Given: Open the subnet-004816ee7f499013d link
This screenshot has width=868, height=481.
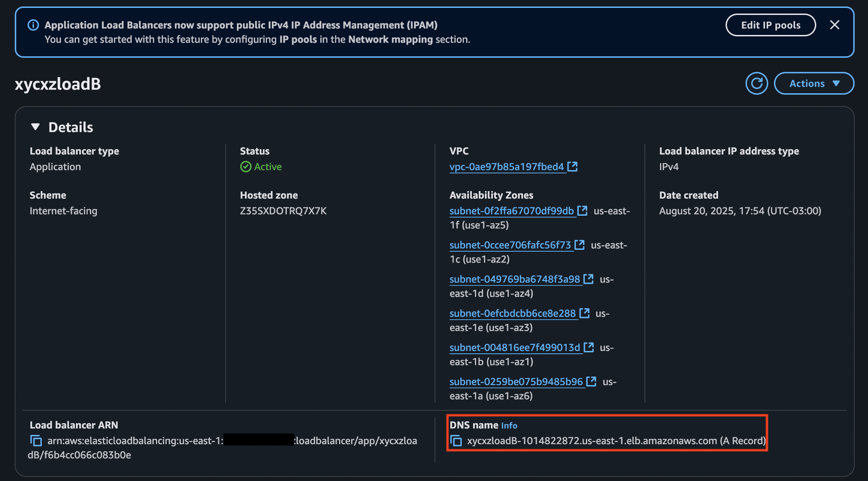Looking at the screenshot, I should [x=514, y=347].
